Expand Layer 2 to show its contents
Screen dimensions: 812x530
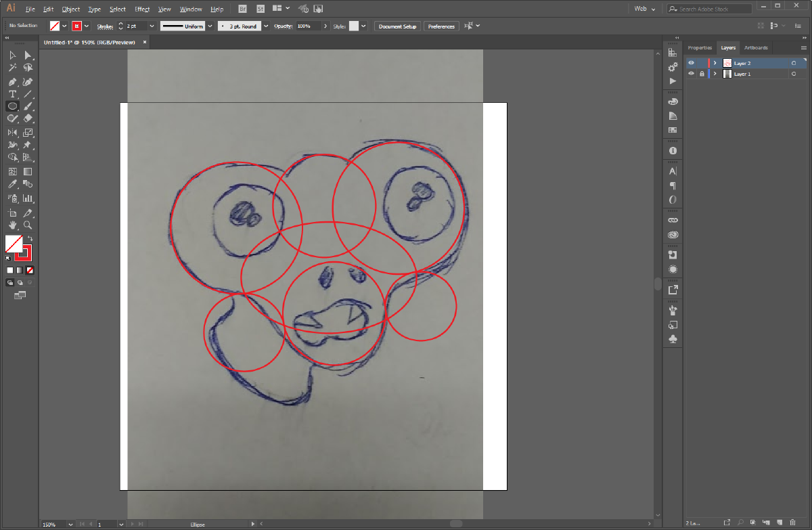click(714, 62)
